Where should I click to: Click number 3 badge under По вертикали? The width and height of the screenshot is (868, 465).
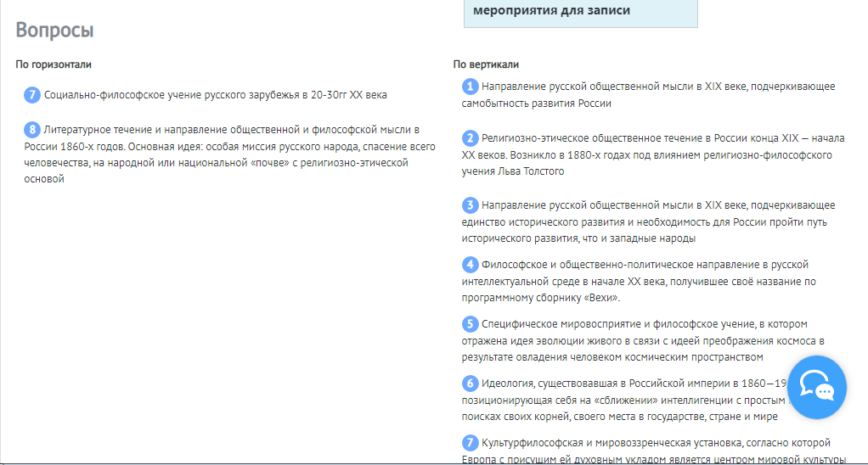470,205
